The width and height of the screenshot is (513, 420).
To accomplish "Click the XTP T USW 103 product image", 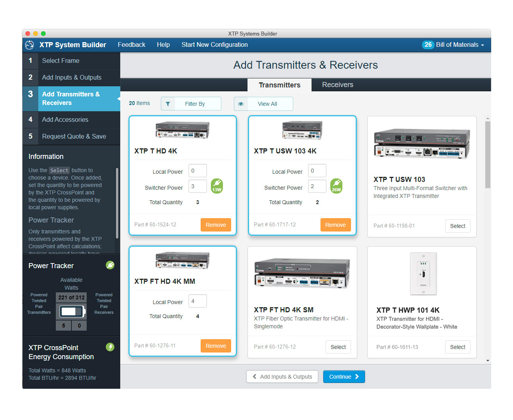I will coord(422,143).
